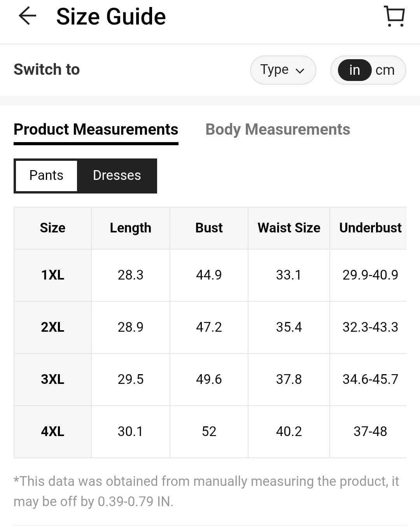
Task: Click the Underbust column header
Action: 370,228
